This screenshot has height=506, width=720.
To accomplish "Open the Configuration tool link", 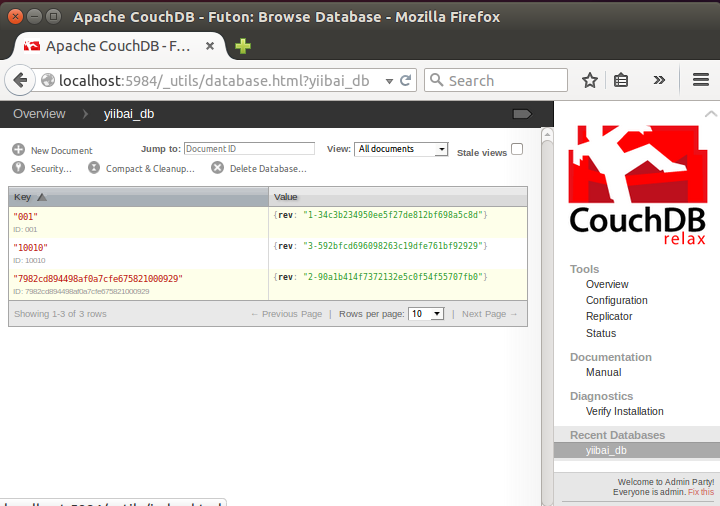I will 616,300.
